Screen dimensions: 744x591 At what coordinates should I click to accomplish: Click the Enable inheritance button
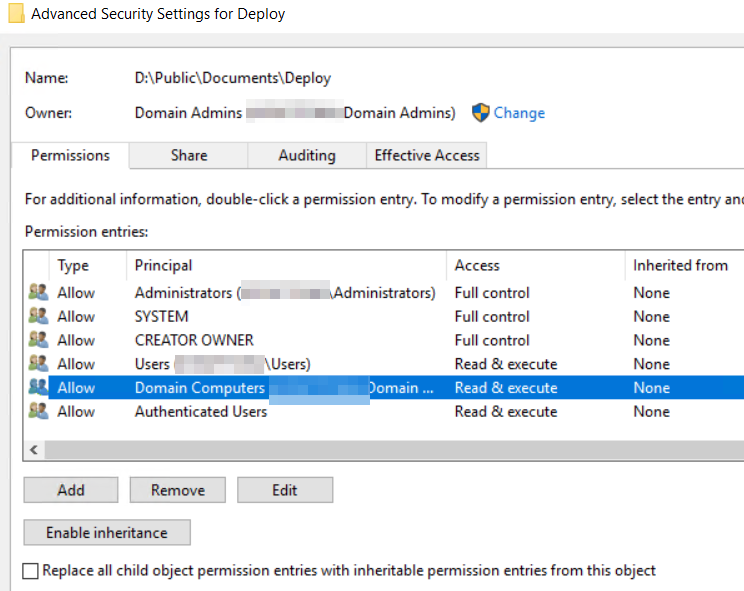pos(106,532)
